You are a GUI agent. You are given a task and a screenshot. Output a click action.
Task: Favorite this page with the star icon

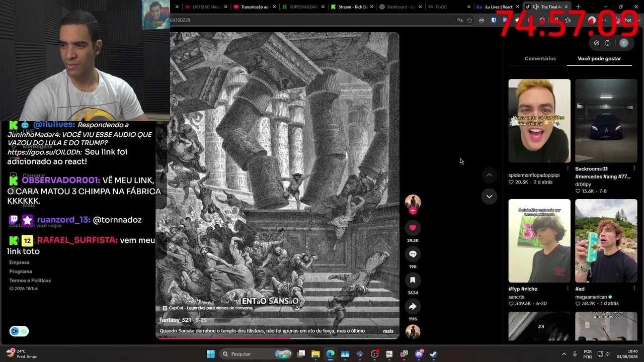[x=469, y=20]
